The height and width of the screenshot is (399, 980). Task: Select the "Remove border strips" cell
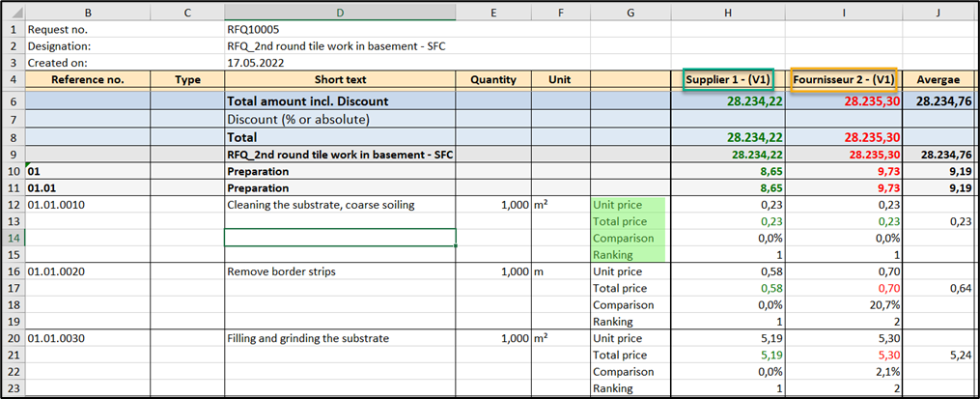coord(282,271)
